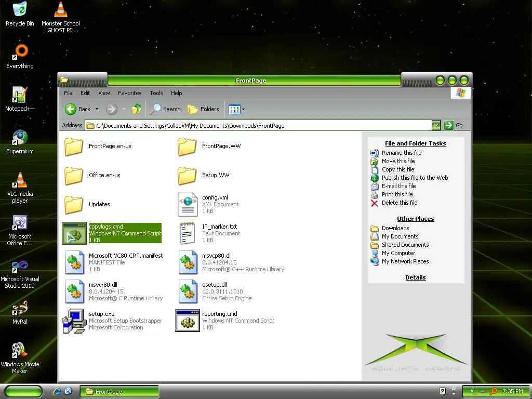The height and width of the screenshot is (399, 532).
Task: Click the FrontPage taskbar button
Action: 119,392
